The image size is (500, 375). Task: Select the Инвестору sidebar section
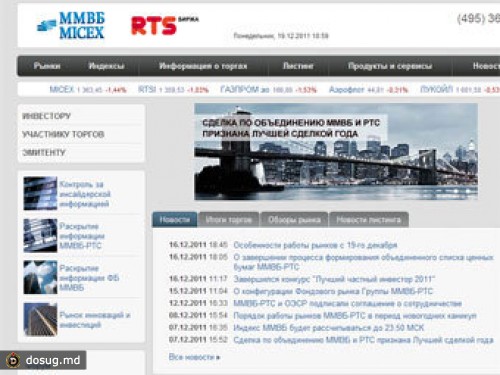[47, 116]
